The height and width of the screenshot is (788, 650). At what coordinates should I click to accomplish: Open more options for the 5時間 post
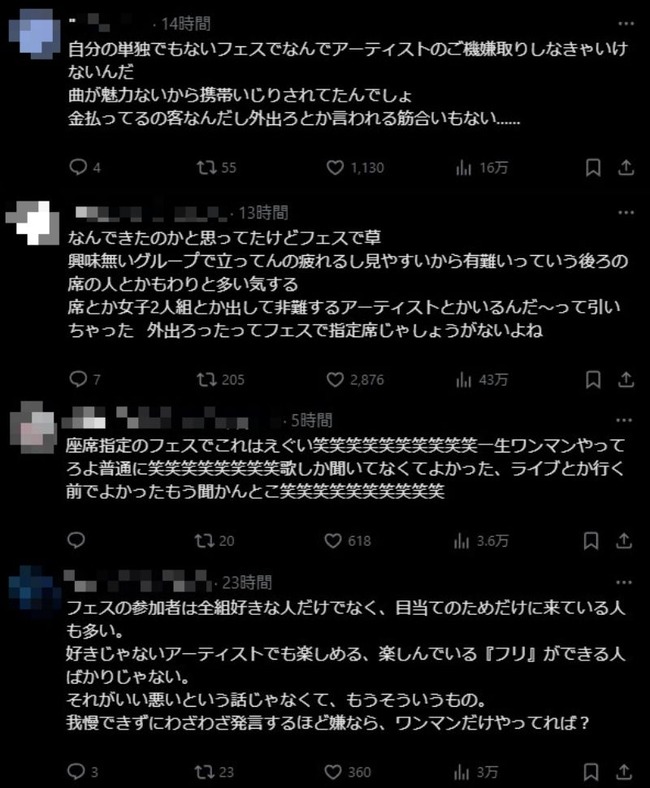(x=624, y=420)
